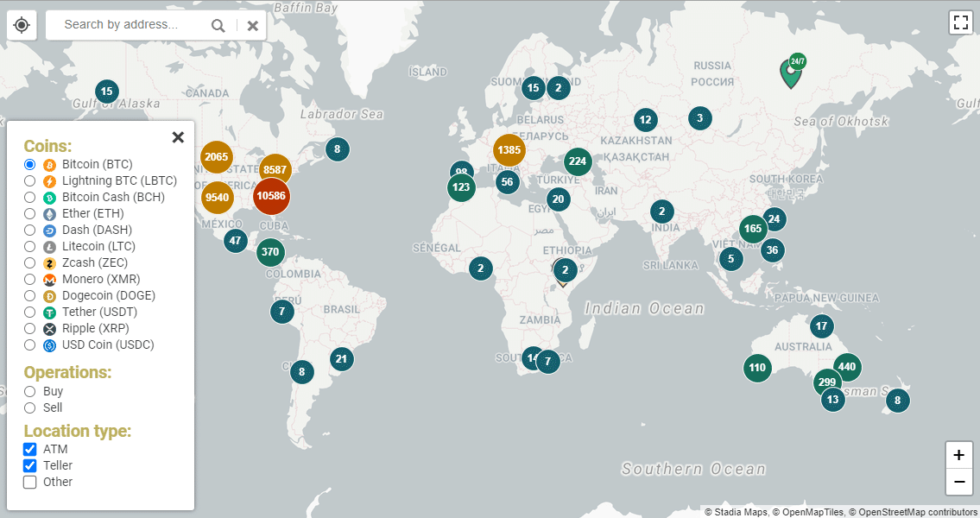
Task: Select USD Coin (USDC) filter
Action: pyautogui.click(x=28, y=344)
